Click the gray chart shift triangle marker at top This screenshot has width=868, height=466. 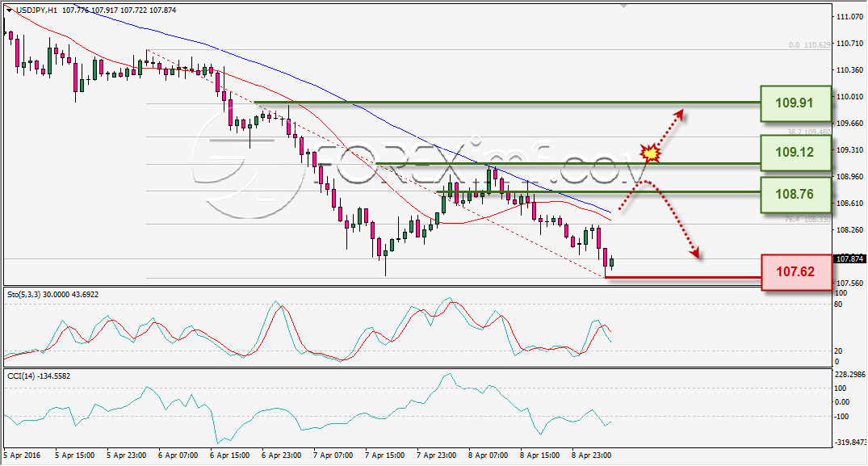coord(624,6)
